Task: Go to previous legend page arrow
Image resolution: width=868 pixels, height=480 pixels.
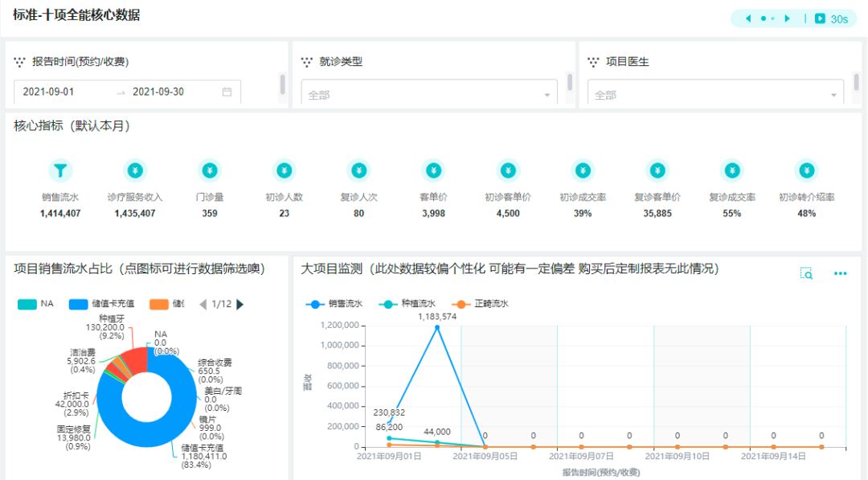Action: (203, 304)
